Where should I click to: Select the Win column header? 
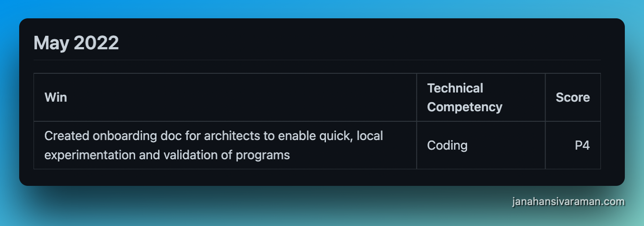[x=56, y=97]
